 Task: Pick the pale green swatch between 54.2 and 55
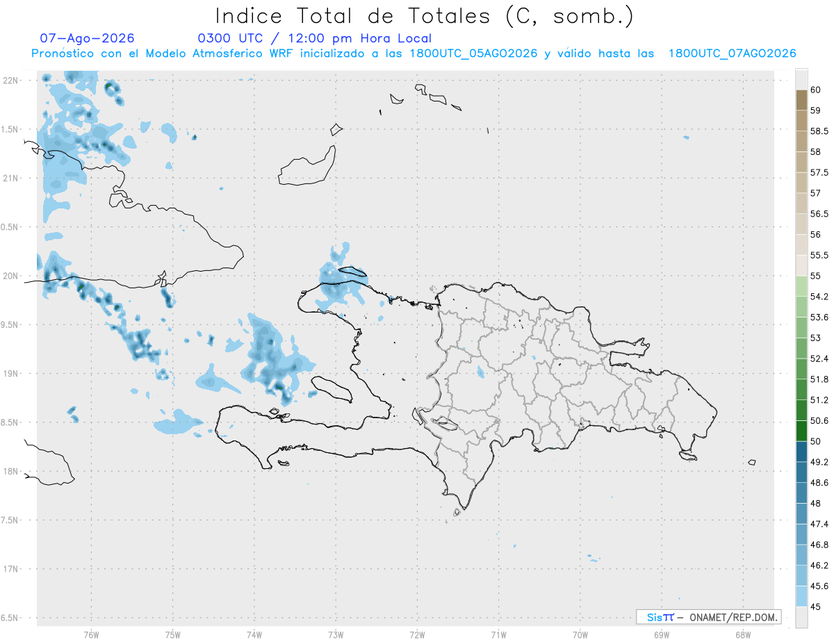point(801,286)
